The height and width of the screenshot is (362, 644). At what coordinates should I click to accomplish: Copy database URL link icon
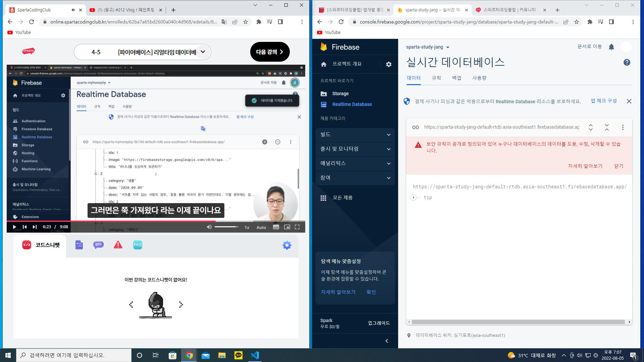(416, 127)
